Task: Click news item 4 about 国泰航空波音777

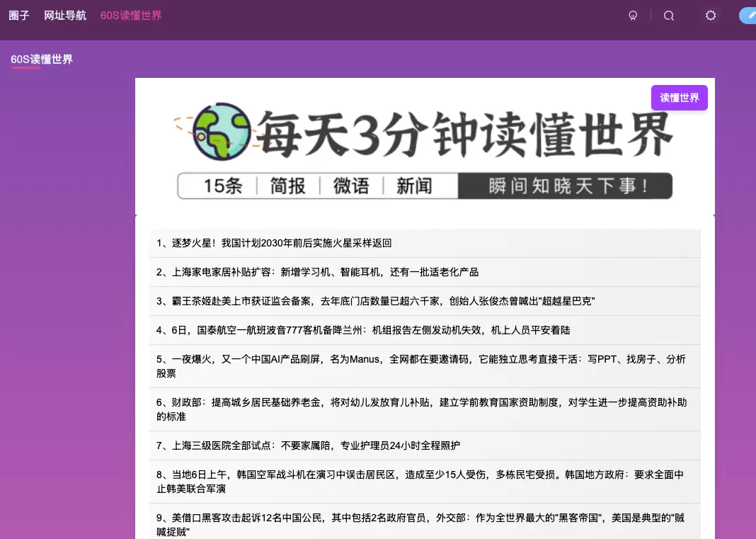Action: coord(425,330)
